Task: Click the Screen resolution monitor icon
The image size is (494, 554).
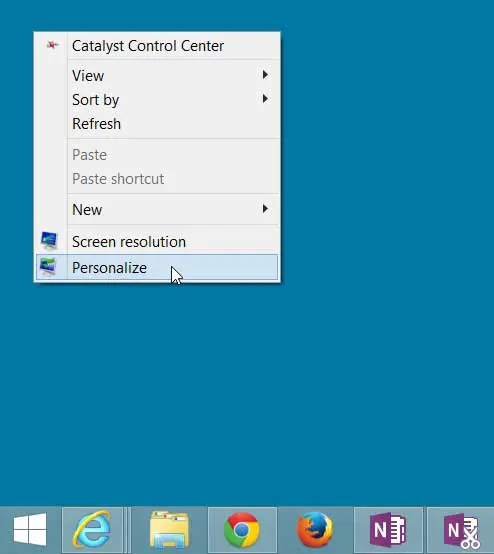Action: coord(49,240)
